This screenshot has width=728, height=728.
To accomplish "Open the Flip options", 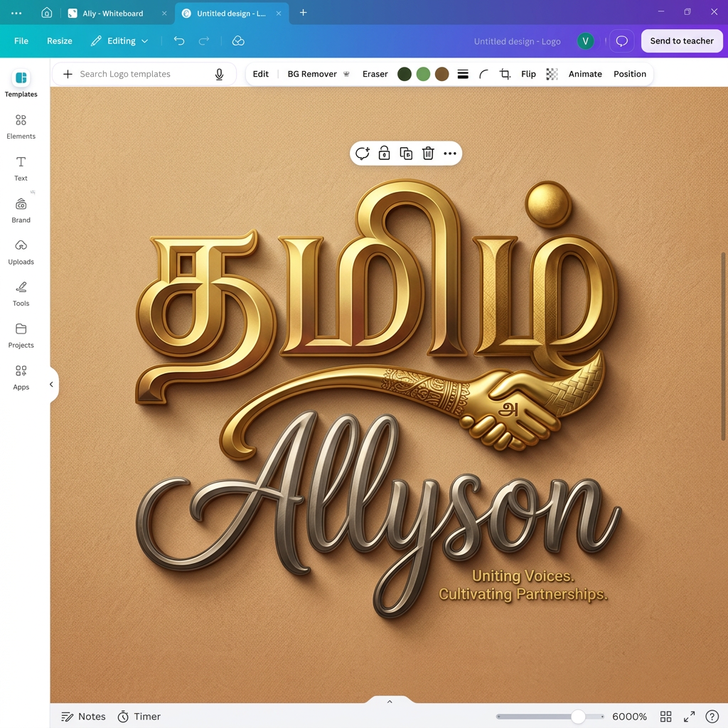I will (528, 74).
